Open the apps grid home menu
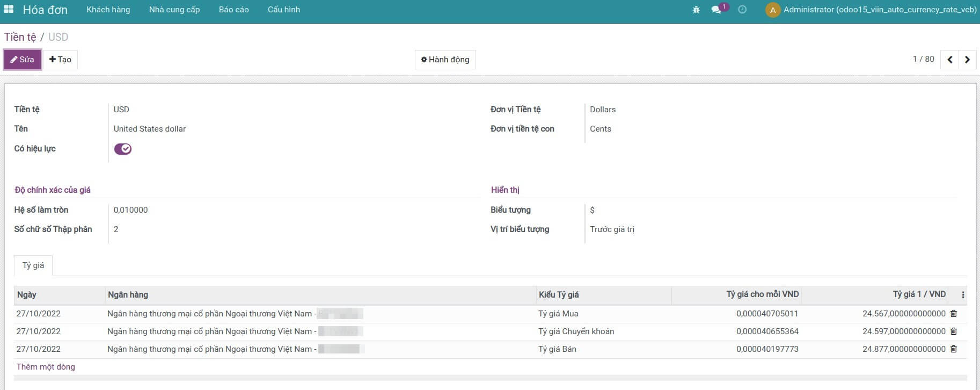Viewport: 980px width, 390px height. point(9,10)
